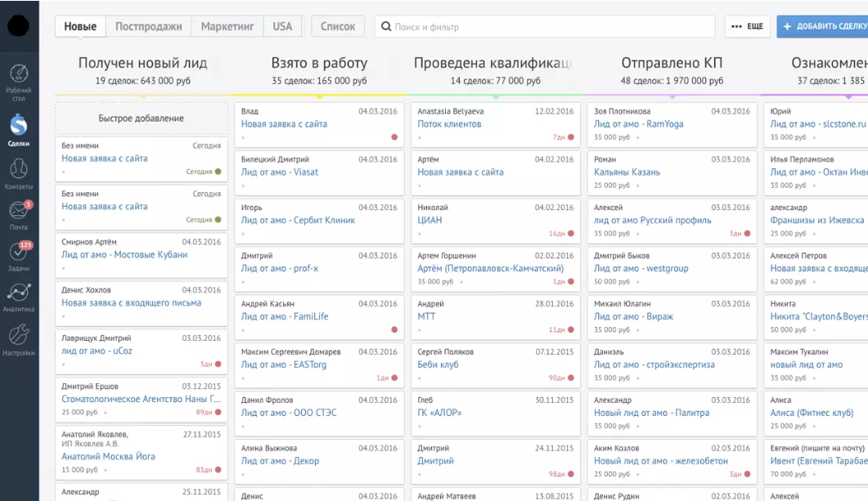The height and width of the screenshot is (501, 868).
Task: Open лид от амо - uCoz deal
Action: click(97, 351)
